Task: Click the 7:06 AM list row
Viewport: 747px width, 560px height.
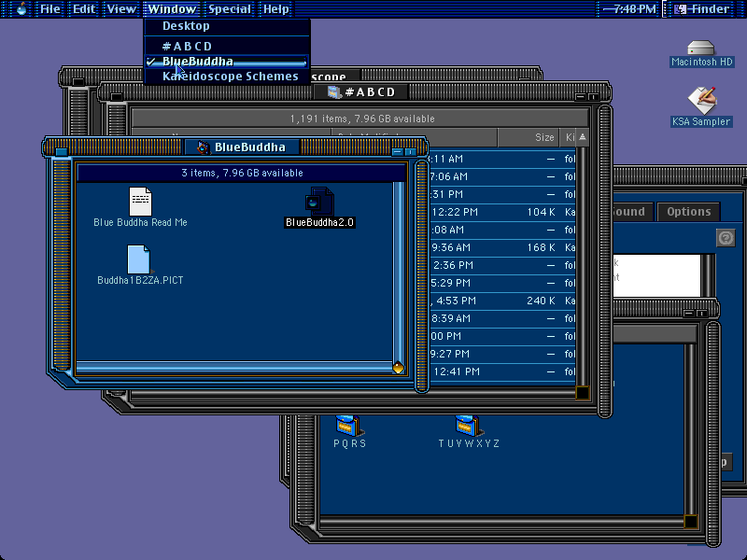Action: tap(502, 176)
